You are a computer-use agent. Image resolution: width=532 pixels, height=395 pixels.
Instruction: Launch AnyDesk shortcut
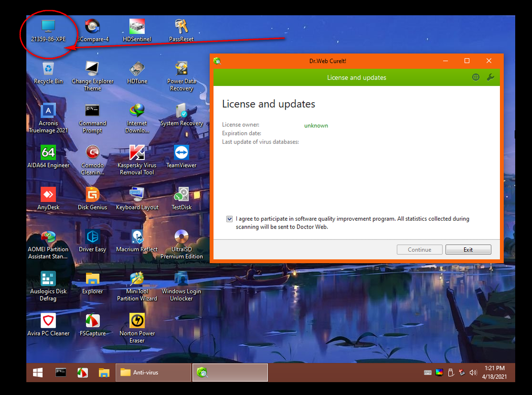coord(48,199)
